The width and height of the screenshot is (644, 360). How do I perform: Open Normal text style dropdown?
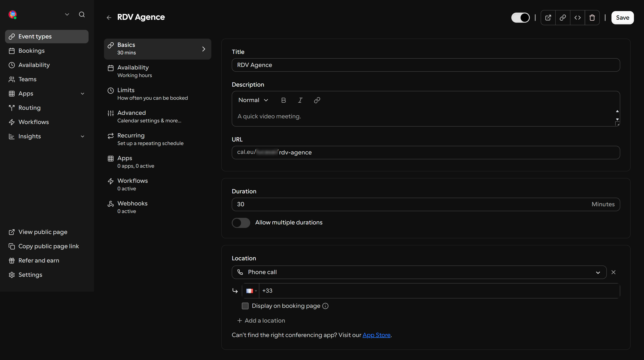coord(253,100)
